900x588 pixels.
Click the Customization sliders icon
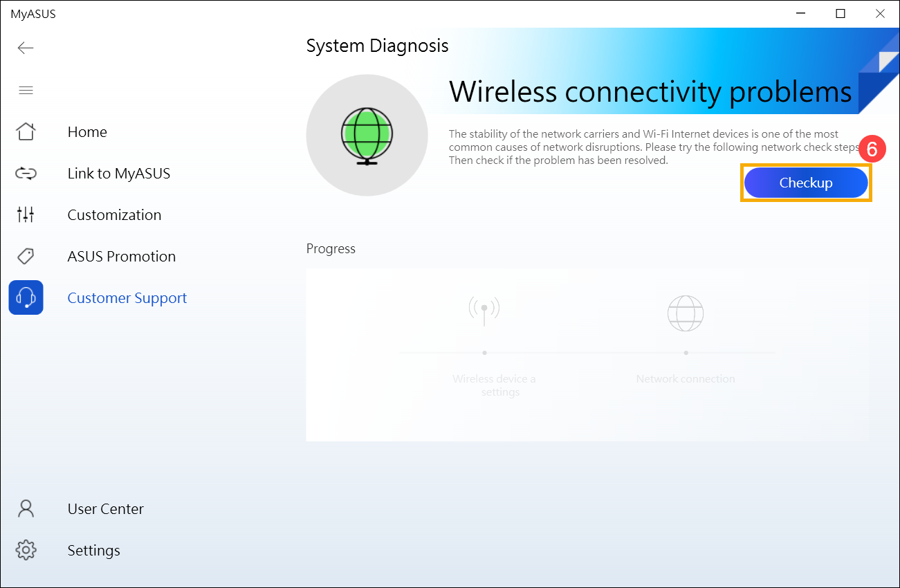pos(26,214)
